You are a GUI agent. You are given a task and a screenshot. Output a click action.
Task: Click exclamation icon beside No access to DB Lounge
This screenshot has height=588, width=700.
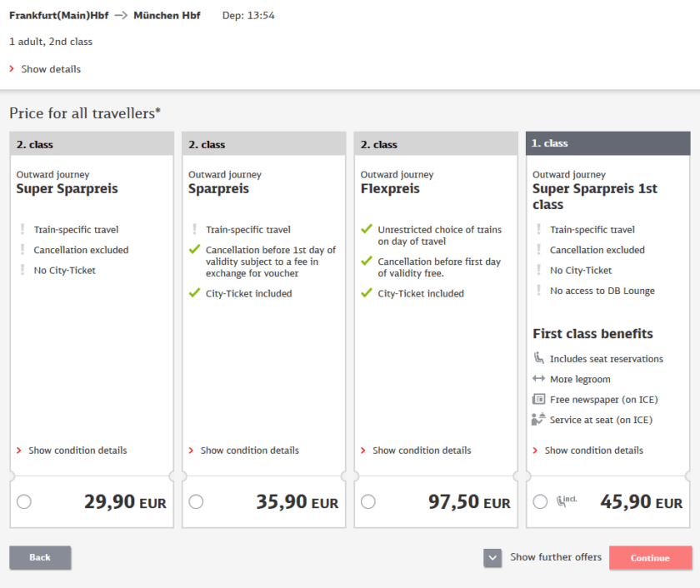(x=538, y=291)
